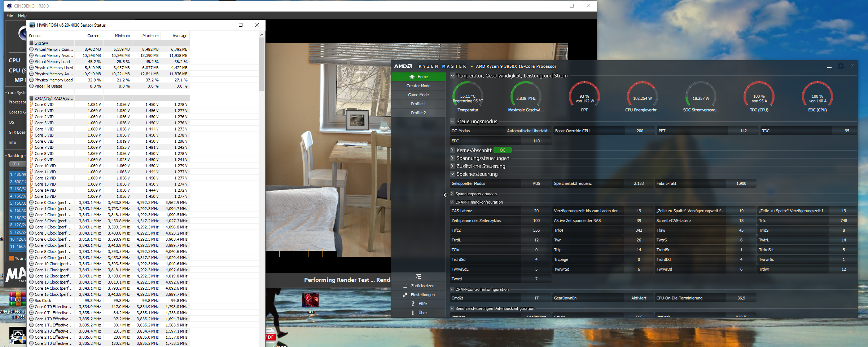The height and width of the screenshot is (347, 868).
Task: Click the AMD logo in Ryzen Master
Action: click(x=403, y=66)
